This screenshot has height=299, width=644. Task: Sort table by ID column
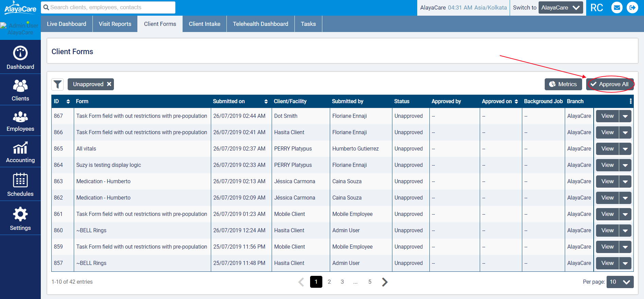tap(68, 101)
